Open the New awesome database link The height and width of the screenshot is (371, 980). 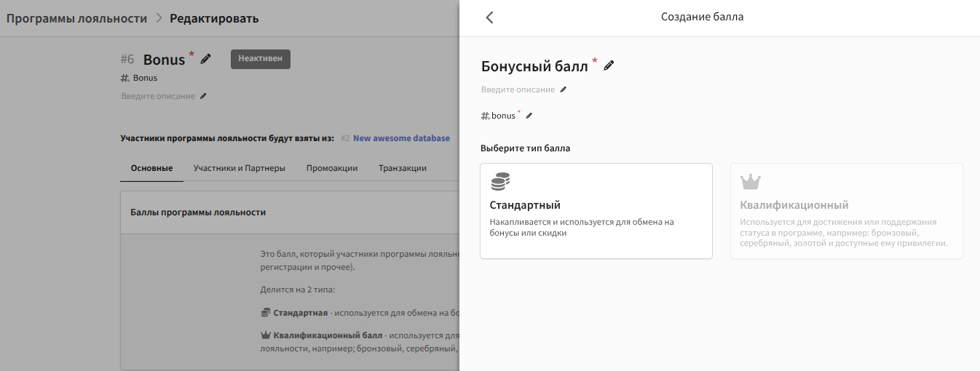pyautogui.click(x=401, y=138)
